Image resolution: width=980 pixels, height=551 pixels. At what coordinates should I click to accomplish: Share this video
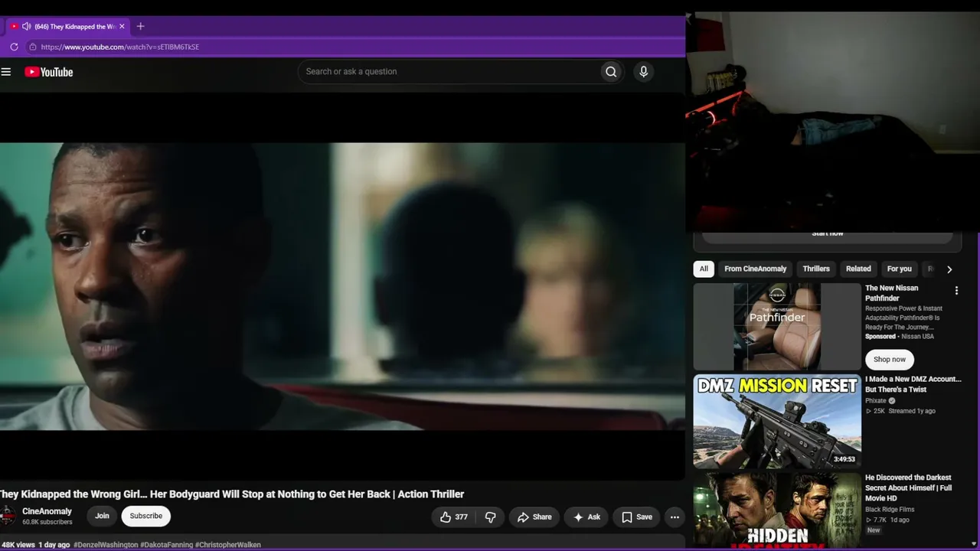534,517
